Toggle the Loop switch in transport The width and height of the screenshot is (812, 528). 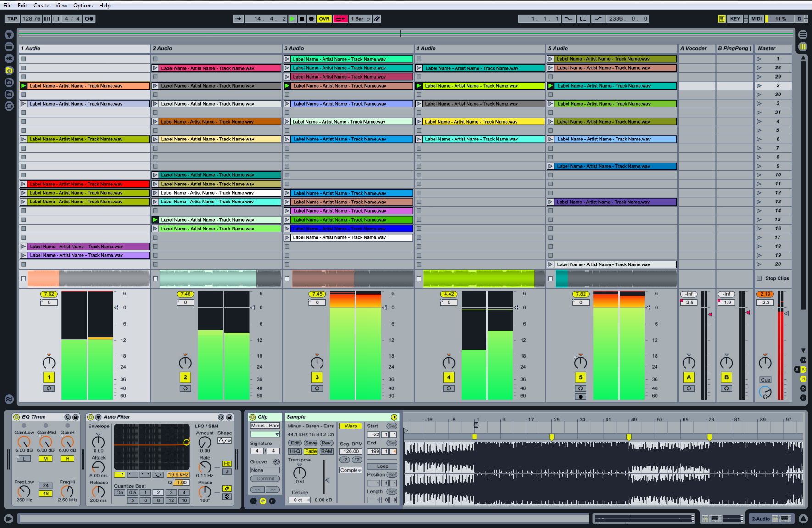pyautogui.click(x=583, y=19)
